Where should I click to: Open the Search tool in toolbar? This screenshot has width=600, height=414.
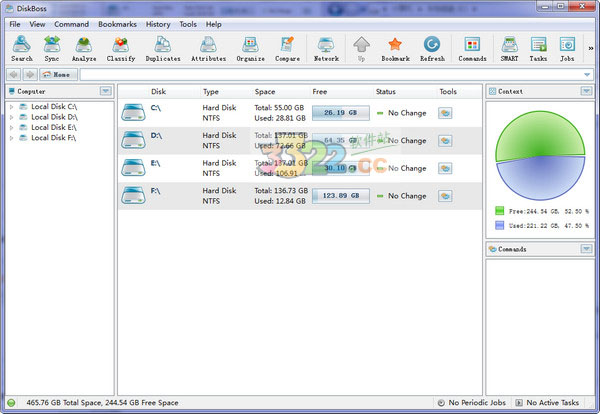[x=22, y=48]
